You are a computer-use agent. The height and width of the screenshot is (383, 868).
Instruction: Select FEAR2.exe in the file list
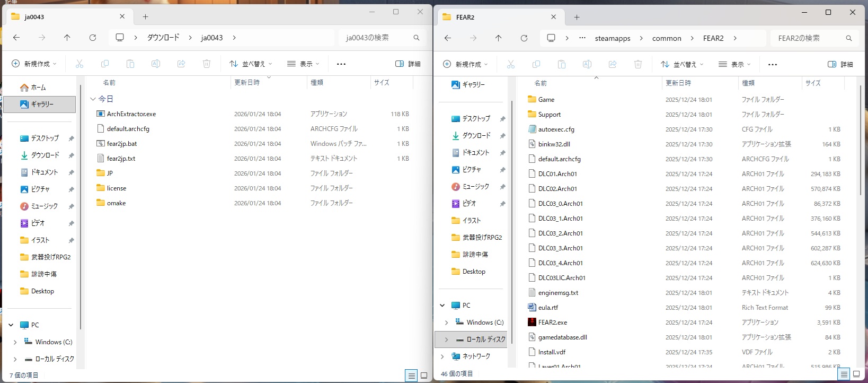tap(552, 323)
